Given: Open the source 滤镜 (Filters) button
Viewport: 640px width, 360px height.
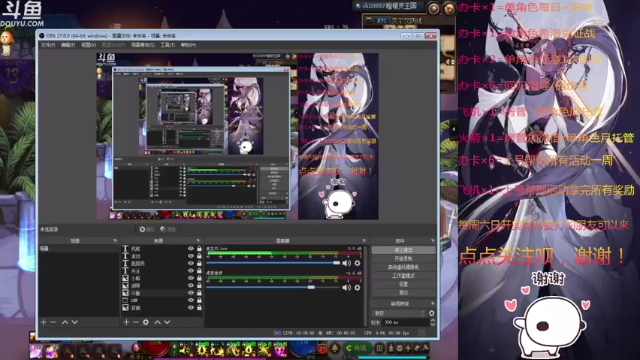Looking at the screenshot, I should click(x=168, y=229).
